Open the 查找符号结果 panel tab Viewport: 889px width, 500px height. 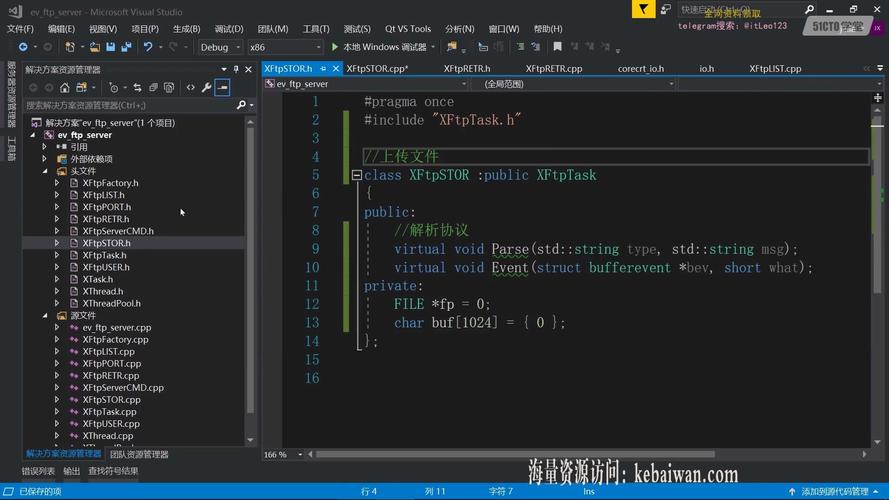pos(113,471)
